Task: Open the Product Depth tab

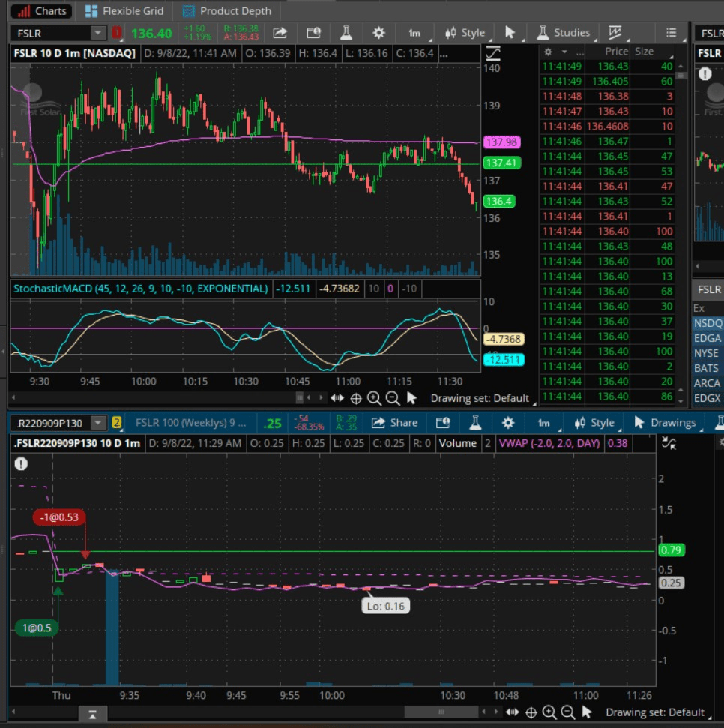Action: coord(227,11)
